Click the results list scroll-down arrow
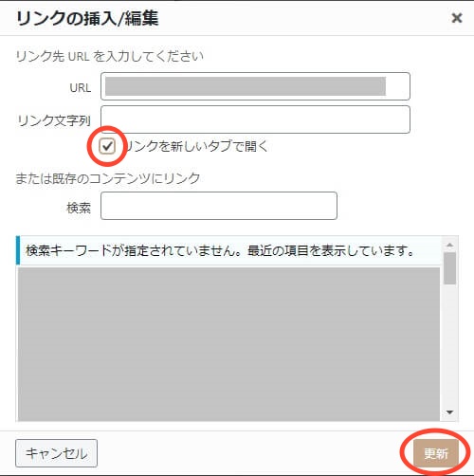The image size is (474, 476). tap(449, 412)
